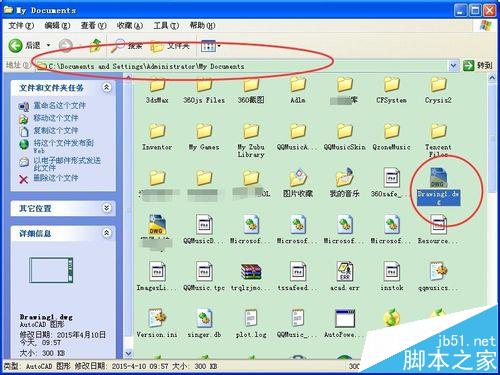
Task: Open the 搜索 search pane
Action: [127, 46]
